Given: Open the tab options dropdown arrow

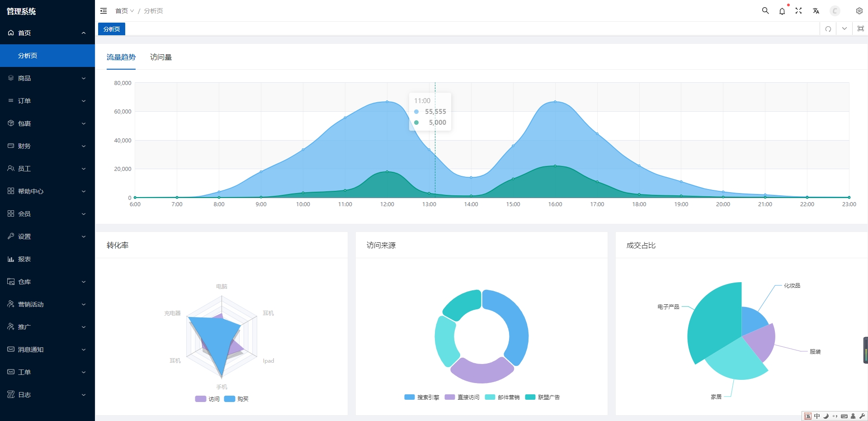Looking at the screenshot, I should click(844, 29).
